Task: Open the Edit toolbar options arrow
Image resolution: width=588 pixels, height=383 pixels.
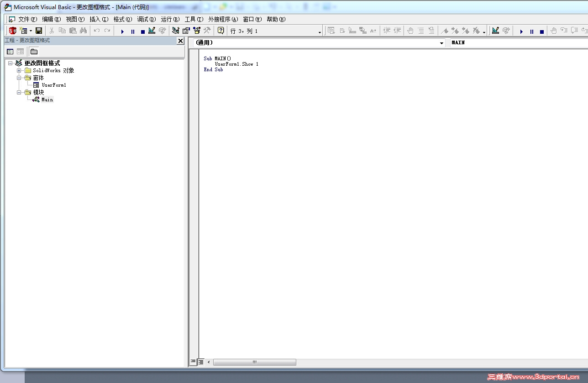Action: click(484, 32)
